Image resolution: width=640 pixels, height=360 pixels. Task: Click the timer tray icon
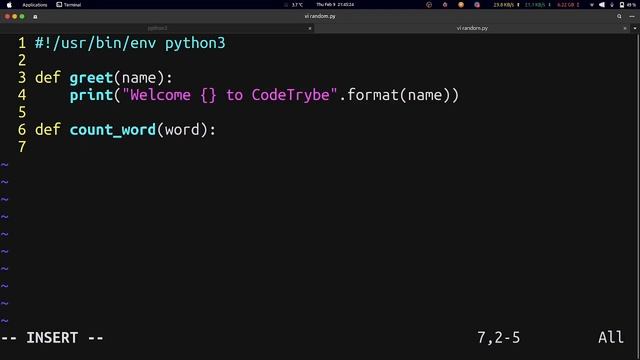(x=445, y=5)
